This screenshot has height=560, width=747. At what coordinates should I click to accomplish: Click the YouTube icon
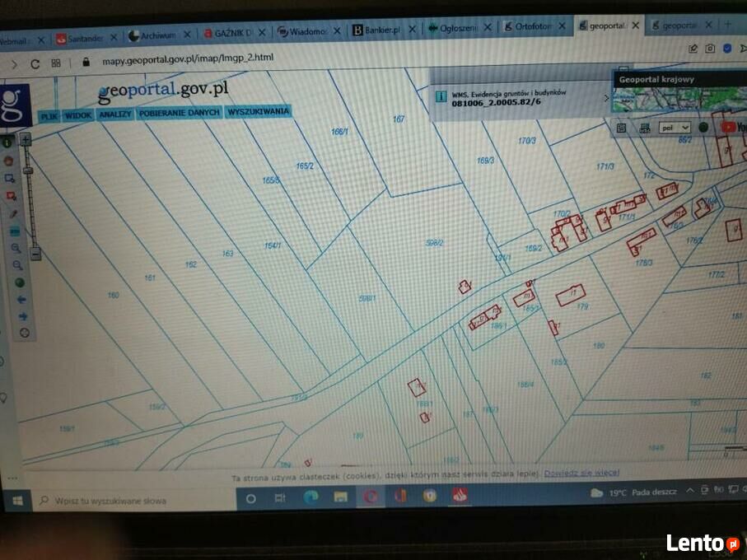click(728, 127)
